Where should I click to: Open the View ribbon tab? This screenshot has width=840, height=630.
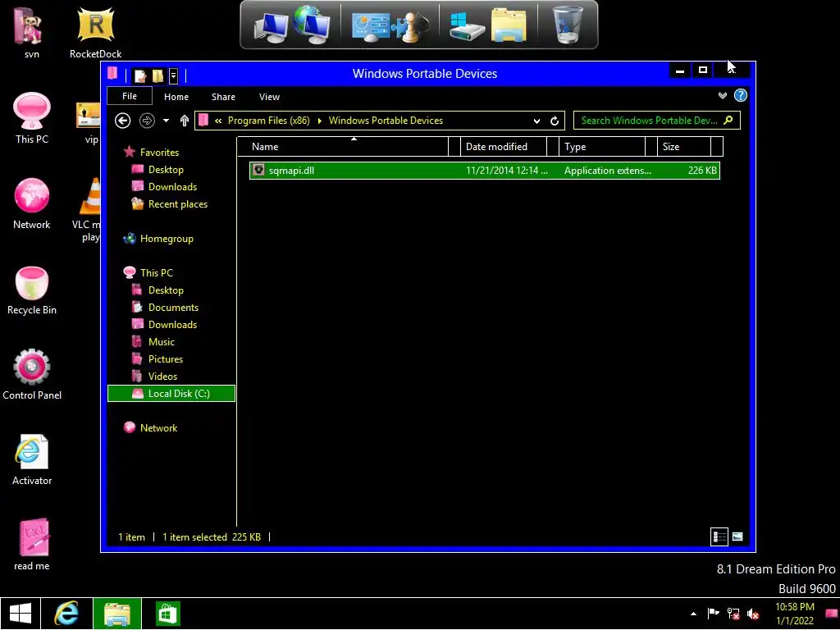tap(269, 97)
